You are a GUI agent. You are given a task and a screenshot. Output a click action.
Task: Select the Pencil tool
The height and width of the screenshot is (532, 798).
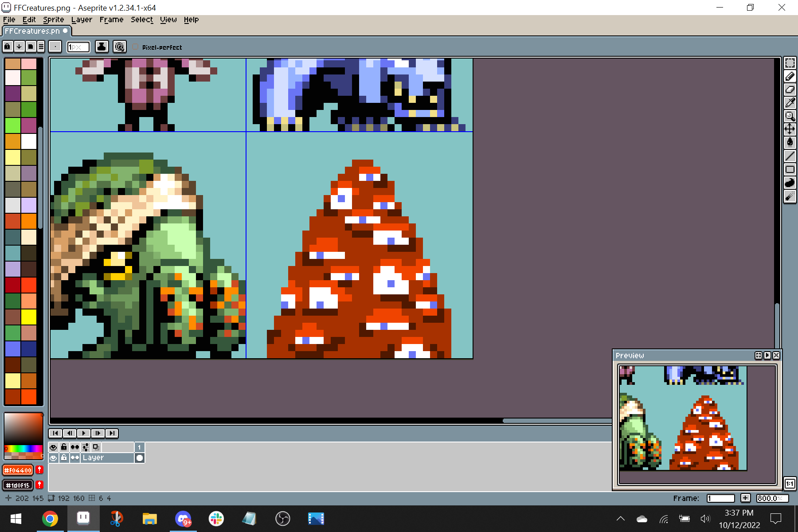[x=790, y=76]
